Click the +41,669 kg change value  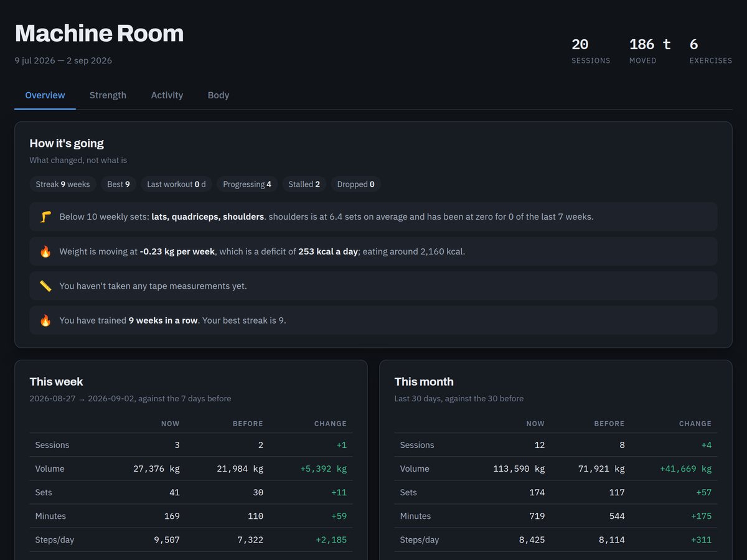point(685,469)
